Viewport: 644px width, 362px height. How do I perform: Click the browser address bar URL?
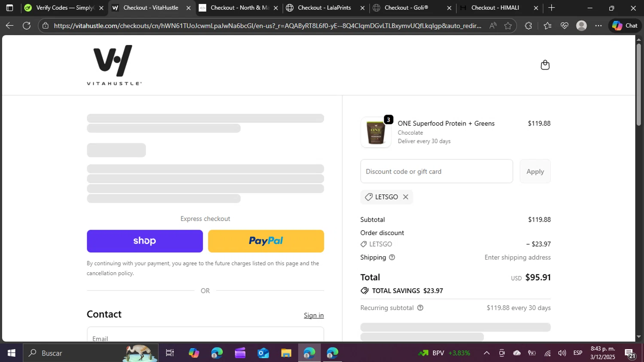click(x=267, y=26)
